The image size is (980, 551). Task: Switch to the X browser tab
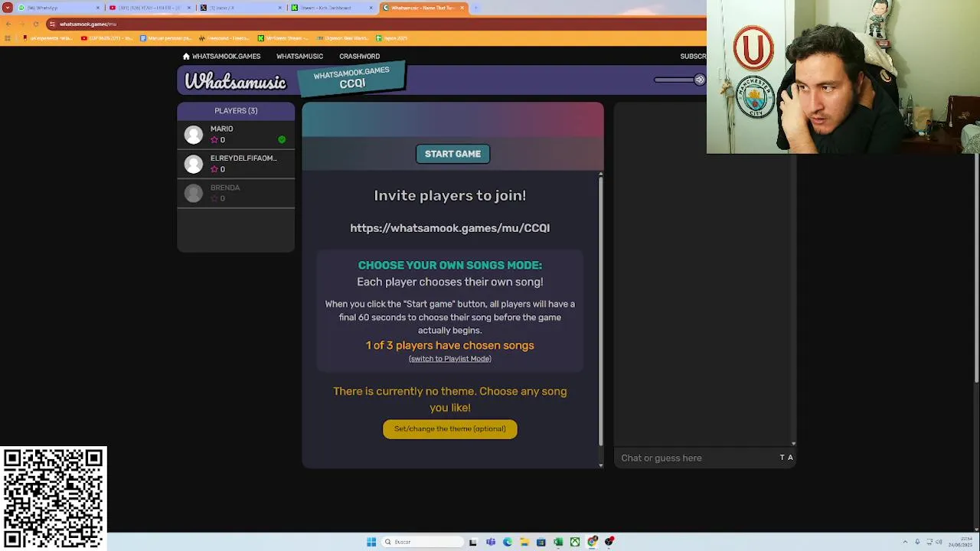(x=242, y=8)
